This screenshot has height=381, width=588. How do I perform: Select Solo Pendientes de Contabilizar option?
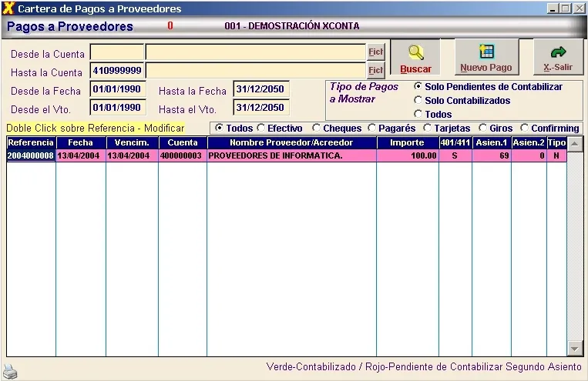[418, 87]
